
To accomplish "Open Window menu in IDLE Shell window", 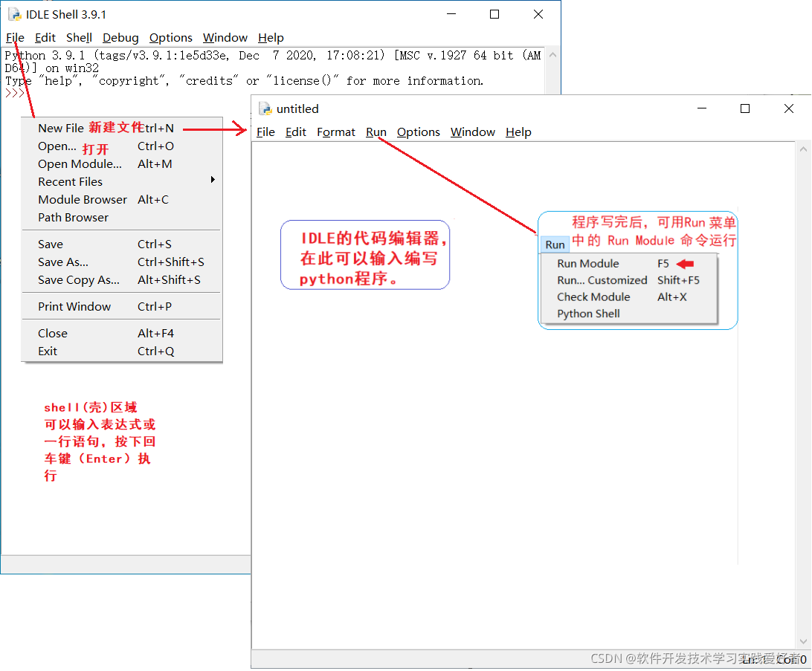I will [225, 38].
